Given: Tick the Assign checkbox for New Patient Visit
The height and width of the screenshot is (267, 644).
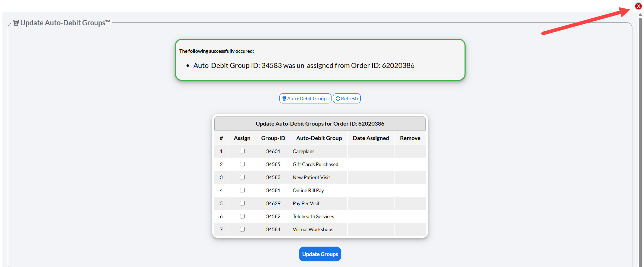Looking at the screenshot, I should (242, 177).
